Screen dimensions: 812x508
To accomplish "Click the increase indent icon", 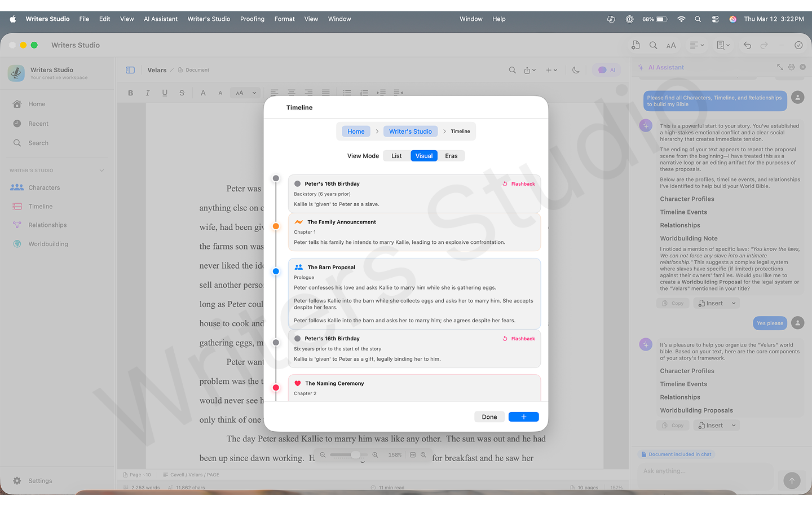I will 381,93.
